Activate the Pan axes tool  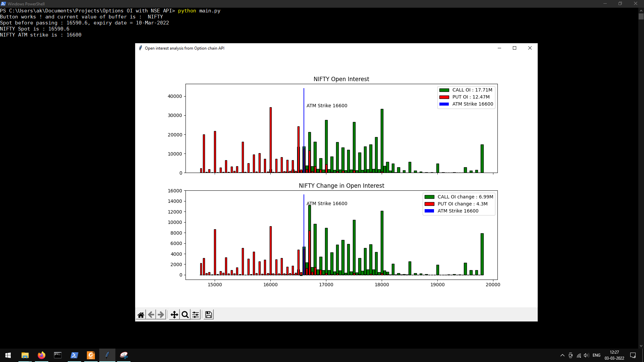pyautogui.click(x=174, y=315)
